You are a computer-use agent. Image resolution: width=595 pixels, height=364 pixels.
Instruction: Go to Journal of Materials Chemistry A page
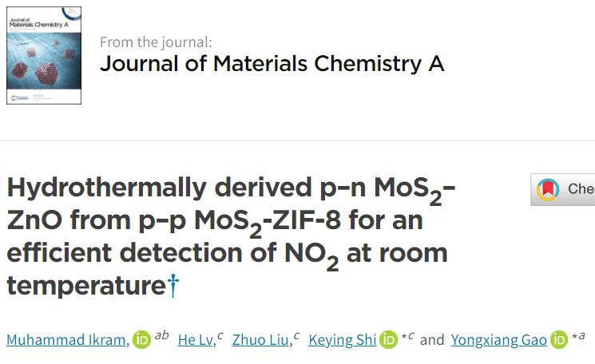[272, 65]
